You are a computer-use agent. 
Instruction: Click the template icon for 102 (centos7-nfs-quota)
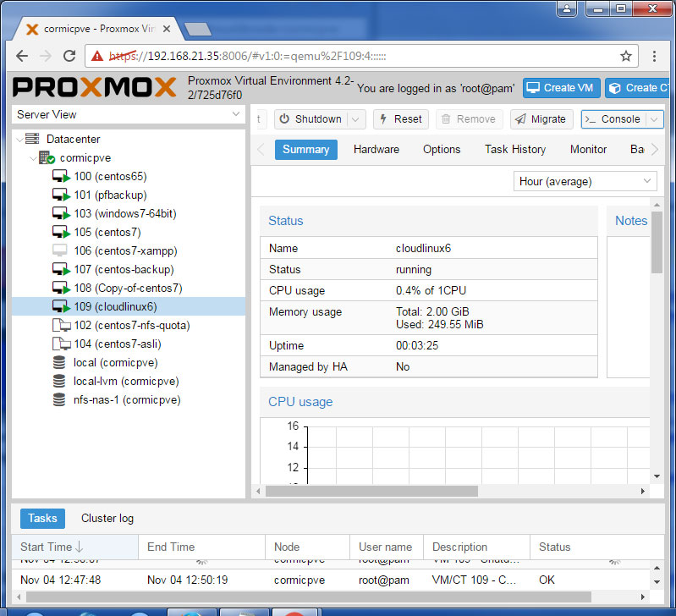click(61, 325)
